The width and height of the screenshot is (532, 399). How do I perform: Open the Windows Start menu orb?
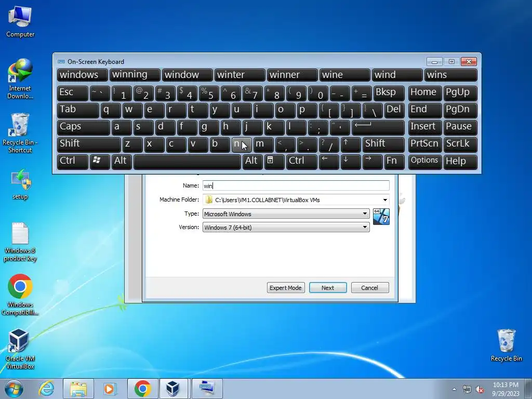[14, 389]
